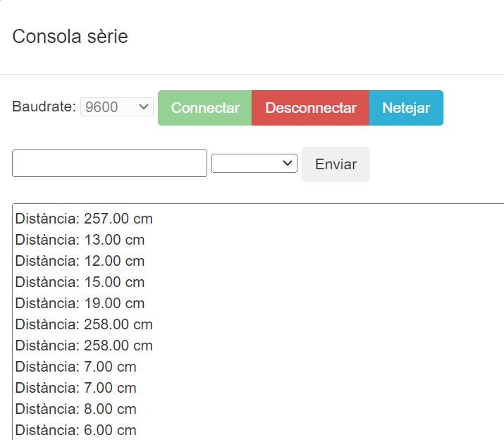
Task: Place cursor on 'Distància: 12.00 cm' line
Action: [80, 261]
